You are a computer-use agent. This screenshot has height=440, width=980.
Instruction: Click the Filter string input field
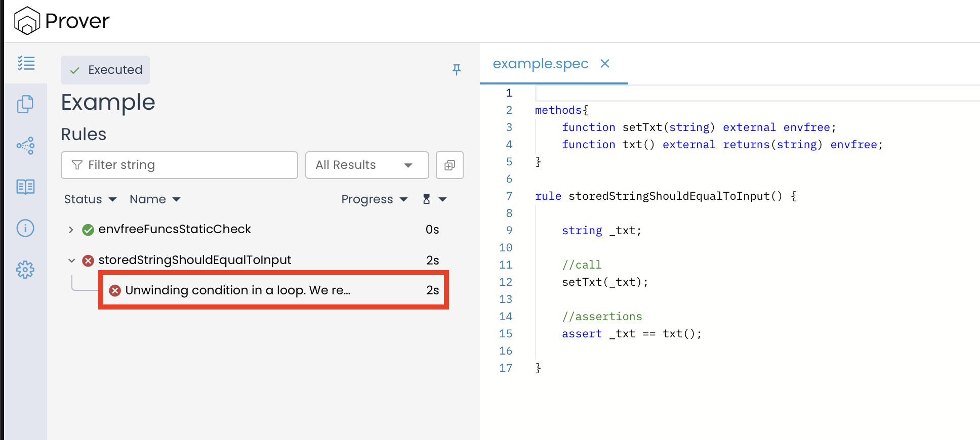coord(180,165)
